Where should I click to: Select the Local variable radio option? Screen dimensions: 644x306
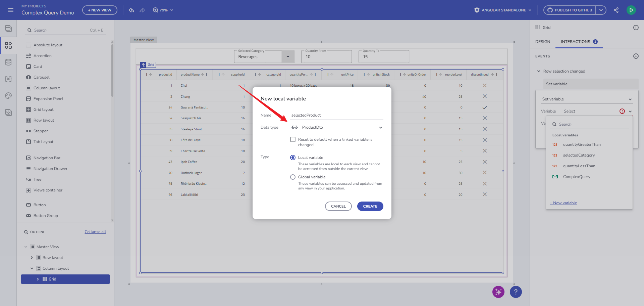point(293,158)
